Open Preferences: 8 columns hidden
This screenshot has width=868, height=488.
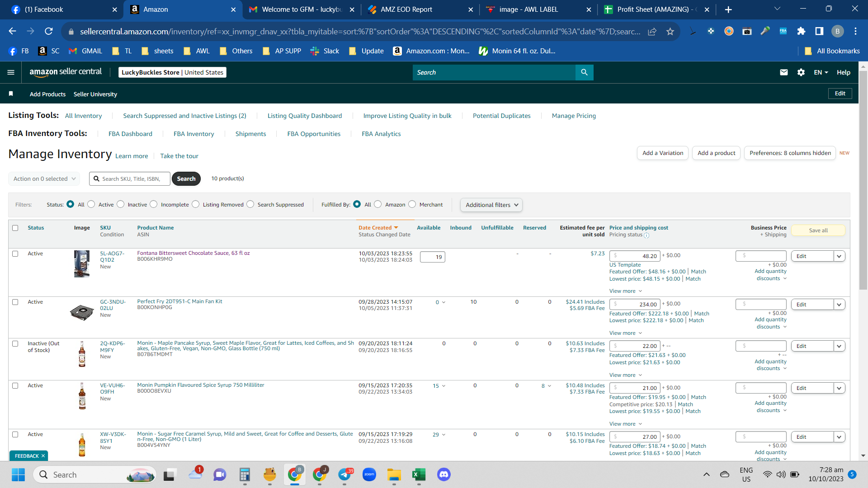(x=790, y=153)
